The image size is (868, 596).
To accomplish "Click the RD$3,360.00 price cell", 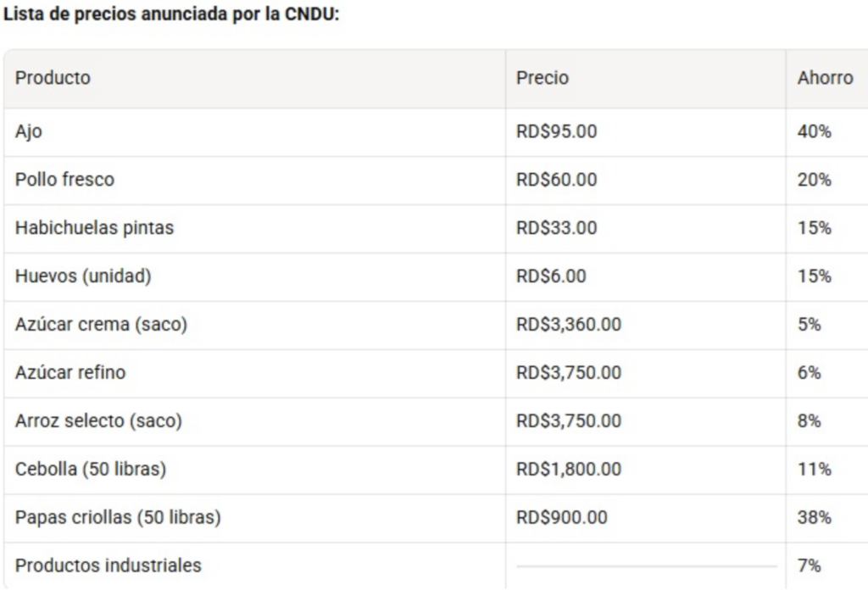I will tap(568, 325).
